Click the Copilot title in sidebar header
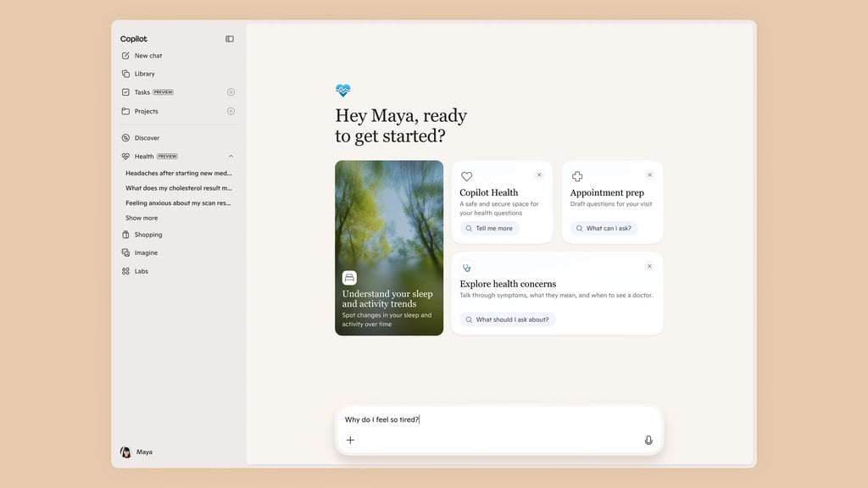 (133, 39)
